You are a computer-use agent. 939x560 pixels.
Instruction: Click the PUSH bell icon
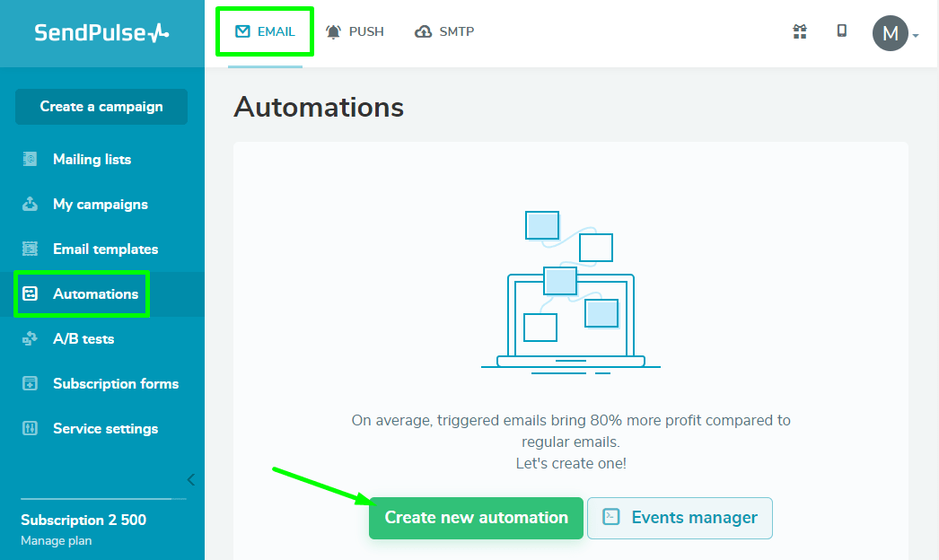coord(334,31)
